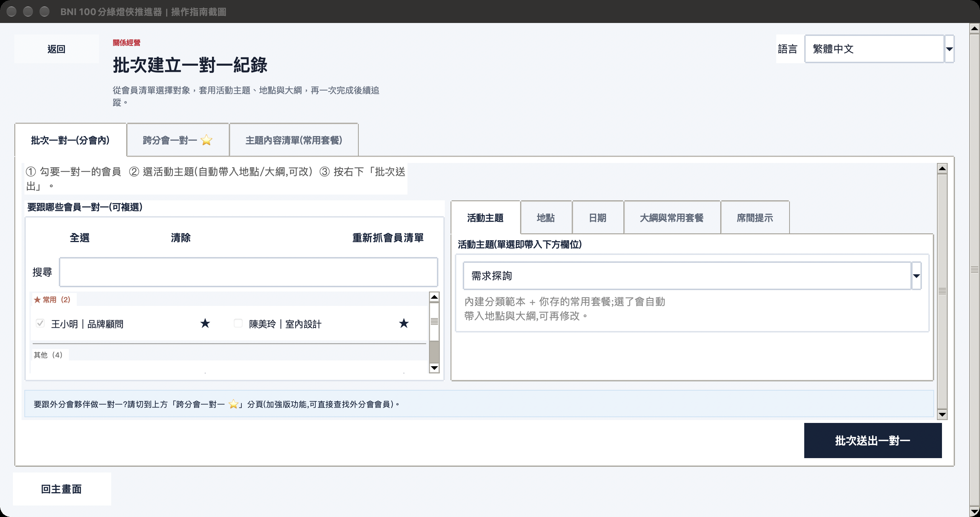The image size is (980, 517).
Task: Click 重新抓會員清單 button
Action: point(388,238)
